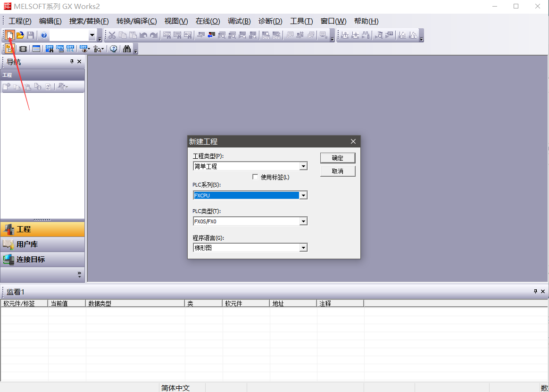The width and height of the screenshot is (549, 392).
Task: Open the Online (在线) menu
Action: coord(208,21)
